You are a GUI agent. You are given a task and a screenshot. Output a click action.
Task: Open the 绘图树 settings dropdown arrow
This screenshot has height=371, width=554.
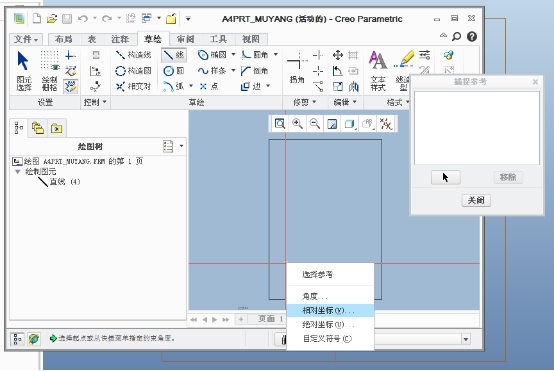click(x=181, y=146)
